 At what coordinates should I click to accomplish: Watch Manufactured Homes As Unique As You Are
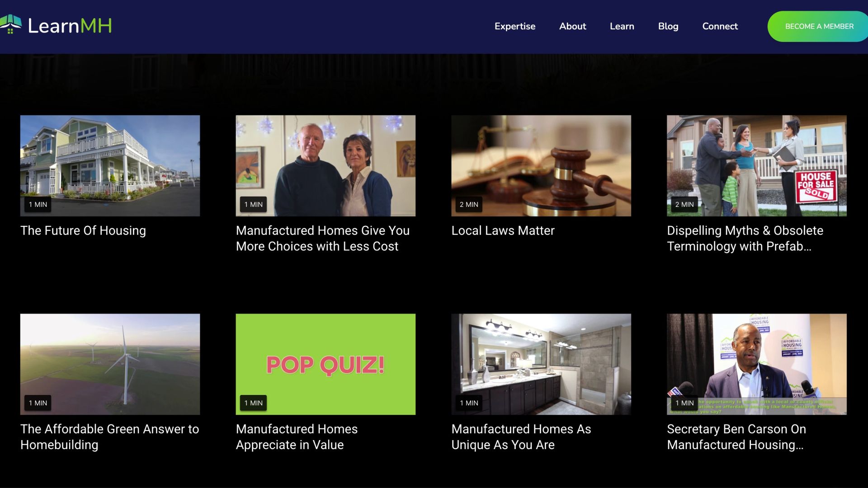[x=541, y=364]
